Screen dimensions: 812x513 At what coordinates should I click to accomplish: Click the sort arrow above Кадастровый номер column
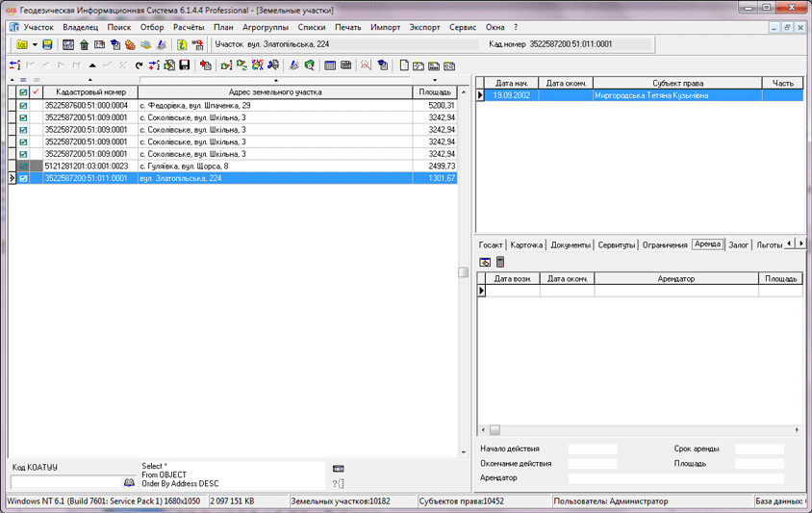point(90,80)
